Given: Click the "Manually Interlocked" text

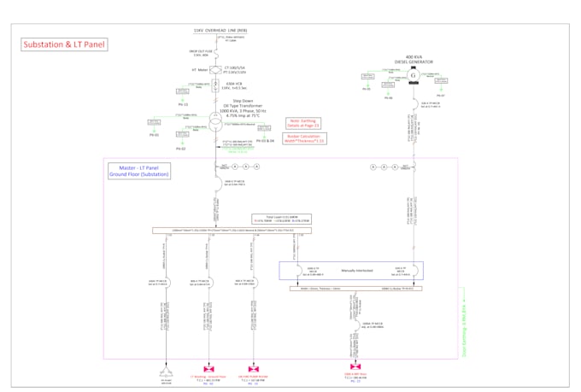Looking at the screenshot, I should tap(357, 271).
